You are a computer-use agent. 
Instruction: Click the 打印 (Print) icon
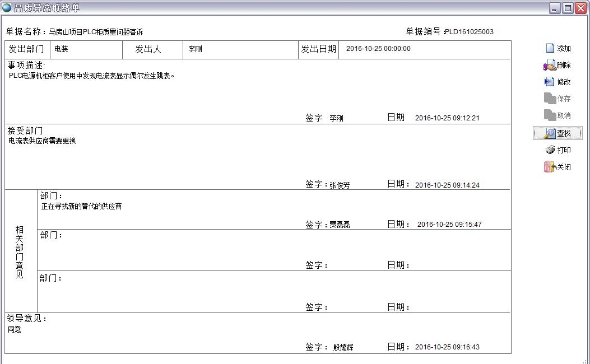click(x=559, y=150)
